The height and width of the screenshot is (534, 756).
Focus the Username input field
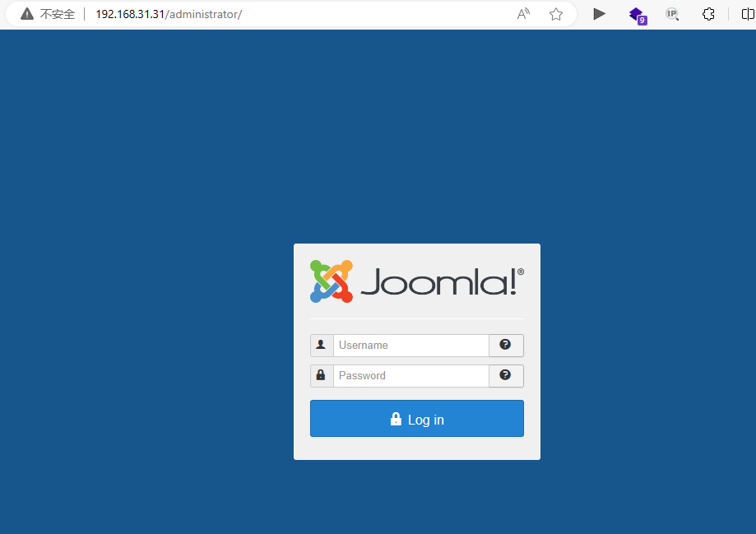pos(411,346)
